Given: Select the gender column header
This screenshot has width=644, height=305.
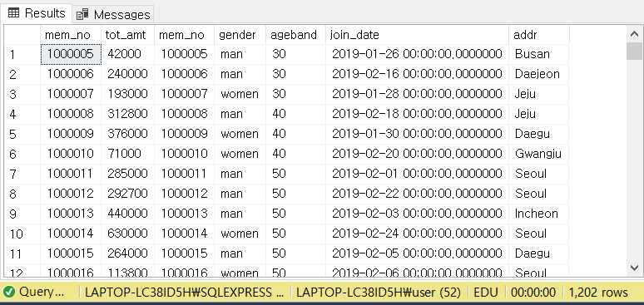Looking at the screenshot, I should click(240, 35).
